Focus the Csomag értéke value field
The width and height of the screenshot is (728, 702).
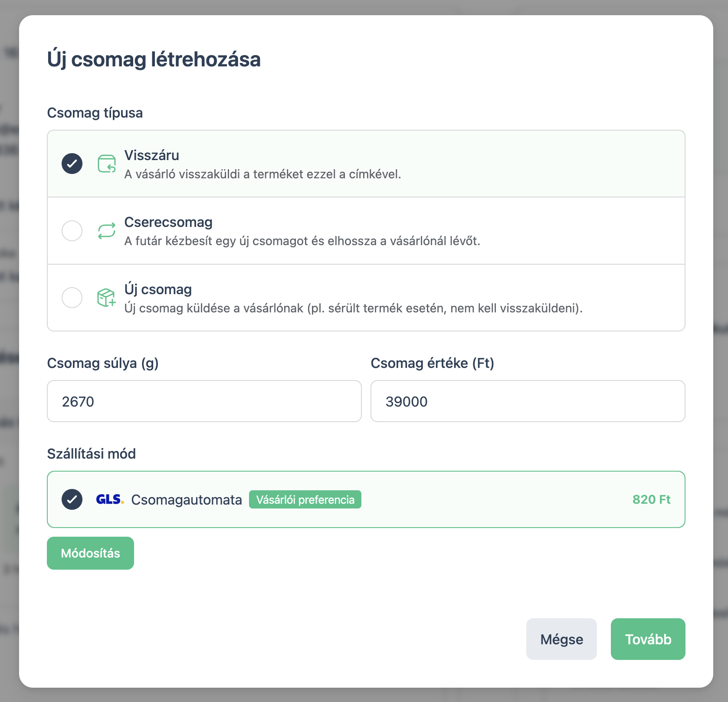click(x=528, y=401)
